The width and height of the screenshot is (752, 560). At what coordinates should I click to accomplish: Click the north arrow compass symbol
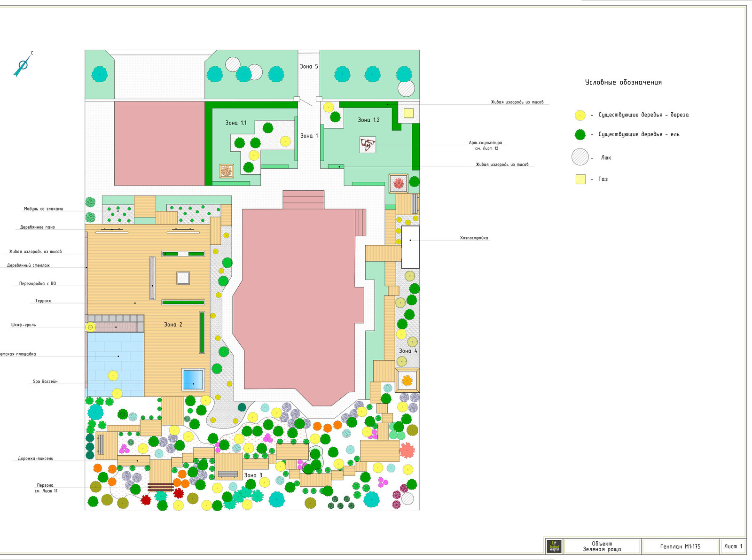(22, 65)
